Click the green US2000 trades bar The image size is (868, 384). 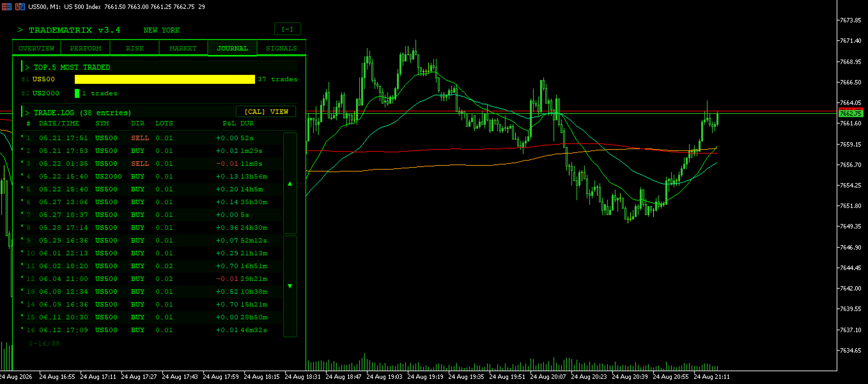[x=77, y=93]
